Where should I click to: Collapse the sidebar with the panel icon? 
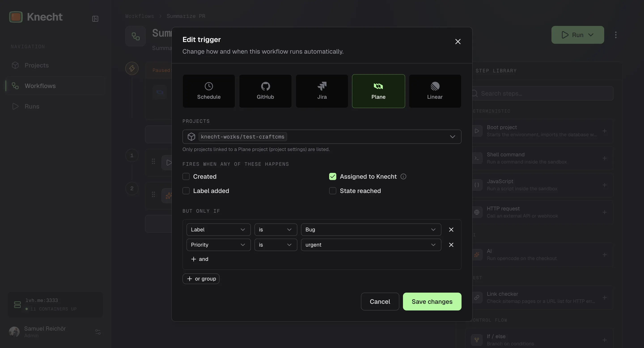coord(95,19)
